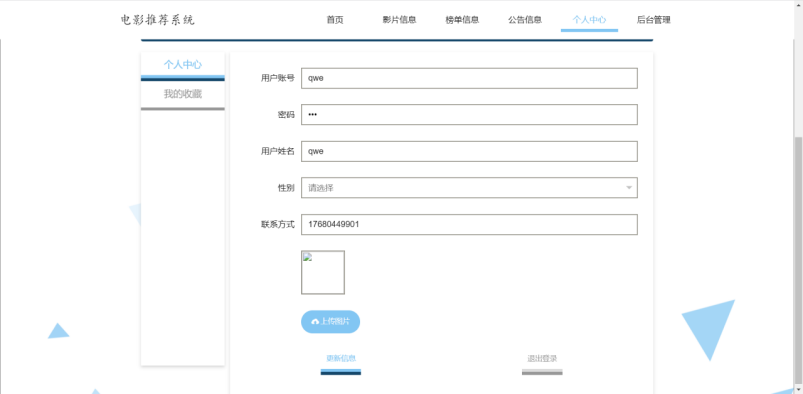Click the 性别 dropdown arrow
This screenshot has width=803, height=394.
[x=629, y=188]
